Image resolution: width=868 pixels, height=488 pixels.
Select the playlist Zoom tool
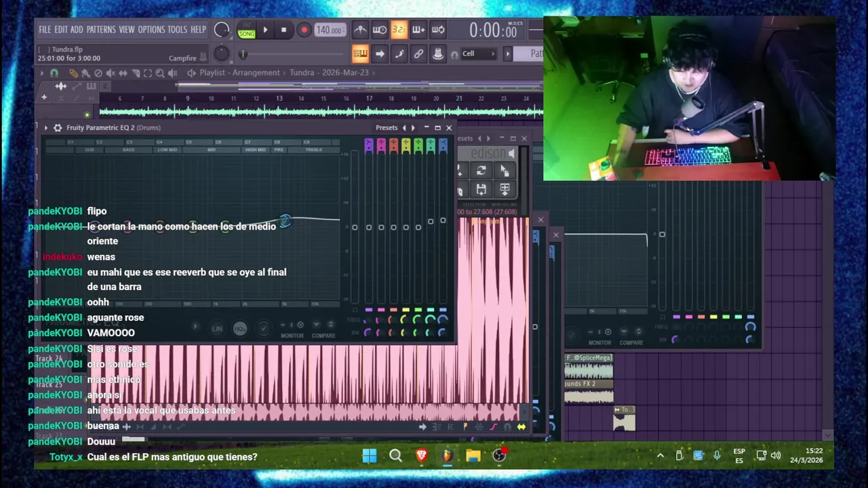click(x=159, y=73)
